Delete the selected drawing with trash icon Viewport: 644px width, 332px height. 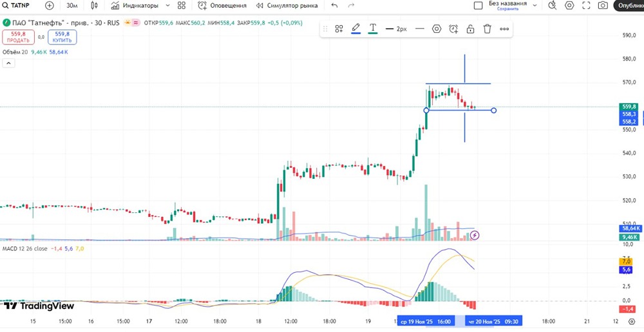[487, 29]
